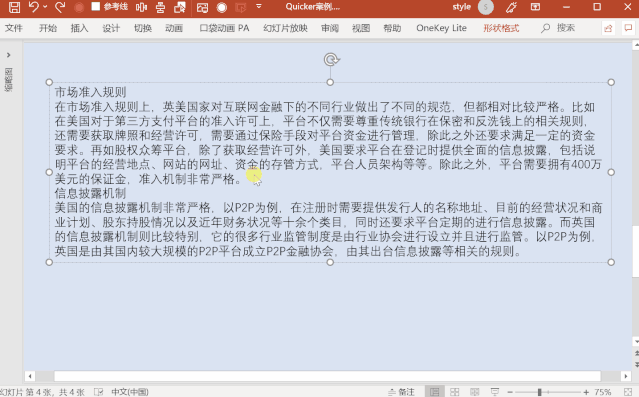Open the 幻灯片放映 tab
The width and height of the screenshot is (639, 397).
[285, 28]
